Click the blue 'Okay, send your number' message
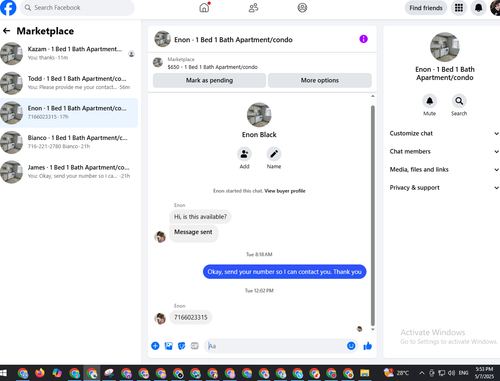This screenshot has width=500, height=381. coord(284,272)
